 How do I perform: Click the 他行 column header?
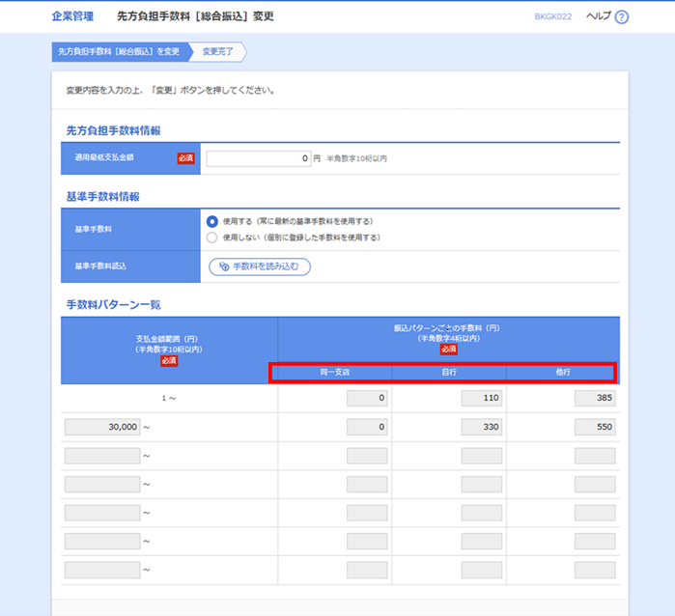(563, 373)
